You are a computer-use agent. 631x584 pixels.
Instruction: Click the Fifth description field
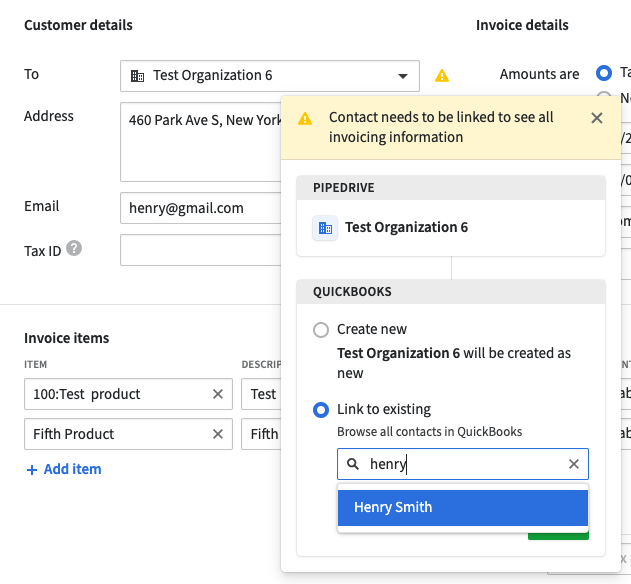(261, 434)
